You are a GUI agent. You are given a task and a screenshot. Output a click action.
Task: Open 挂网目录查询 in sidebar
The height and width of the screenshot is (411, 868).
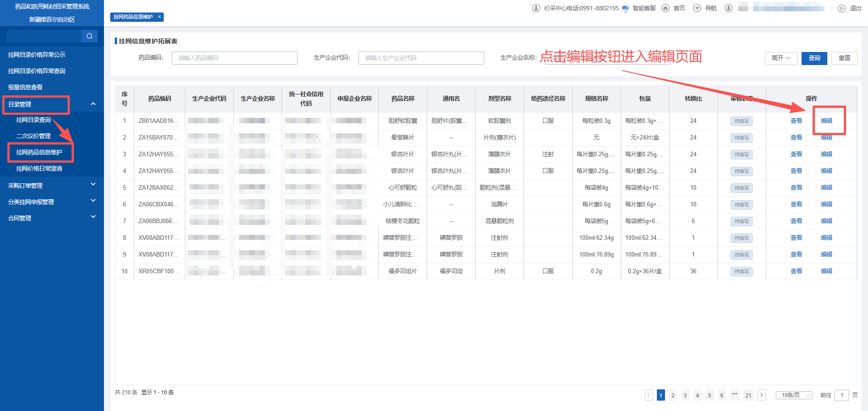33,120
